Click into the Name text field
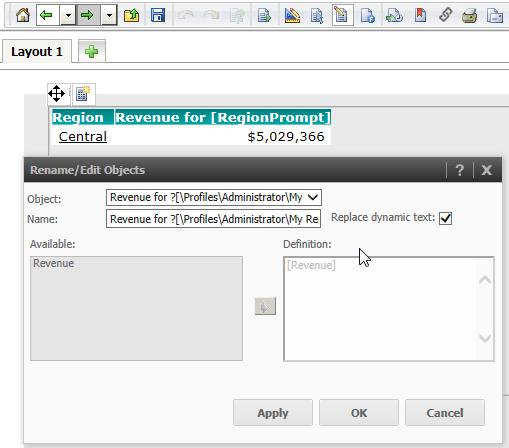 213,219
